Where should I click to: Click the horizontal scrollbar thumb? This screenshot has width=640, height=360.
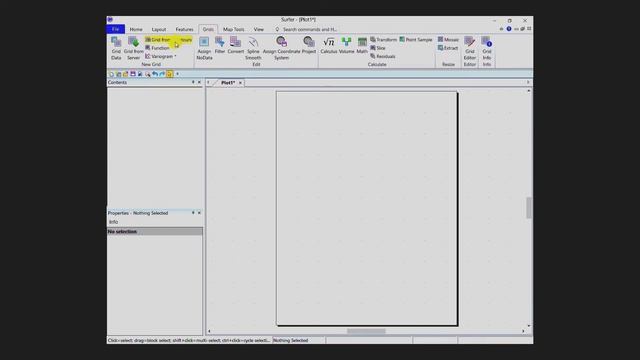coord(366,331)
